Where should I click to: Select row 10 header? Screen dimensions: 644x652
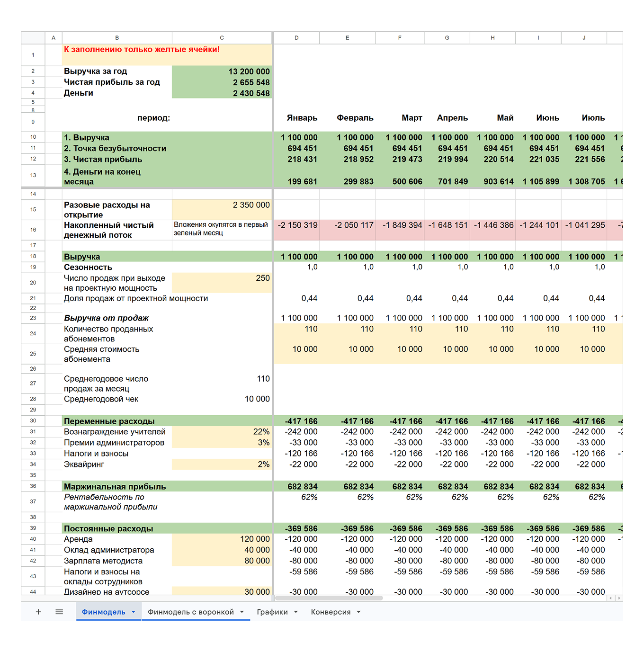(x=33, y=137)
